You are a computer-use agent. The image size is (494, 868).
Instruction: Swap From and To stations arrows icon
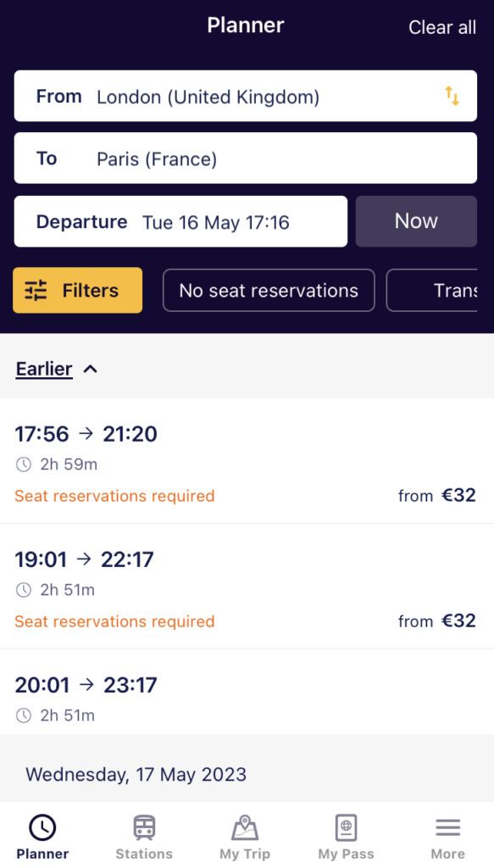coord(452,97)
